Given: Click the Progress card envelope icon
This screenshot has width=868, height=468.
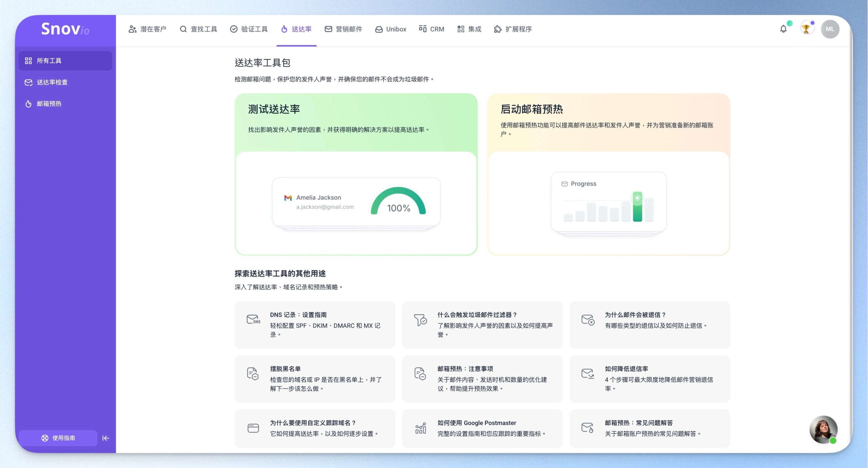Looking at the screenshot, I should (564, 184).
